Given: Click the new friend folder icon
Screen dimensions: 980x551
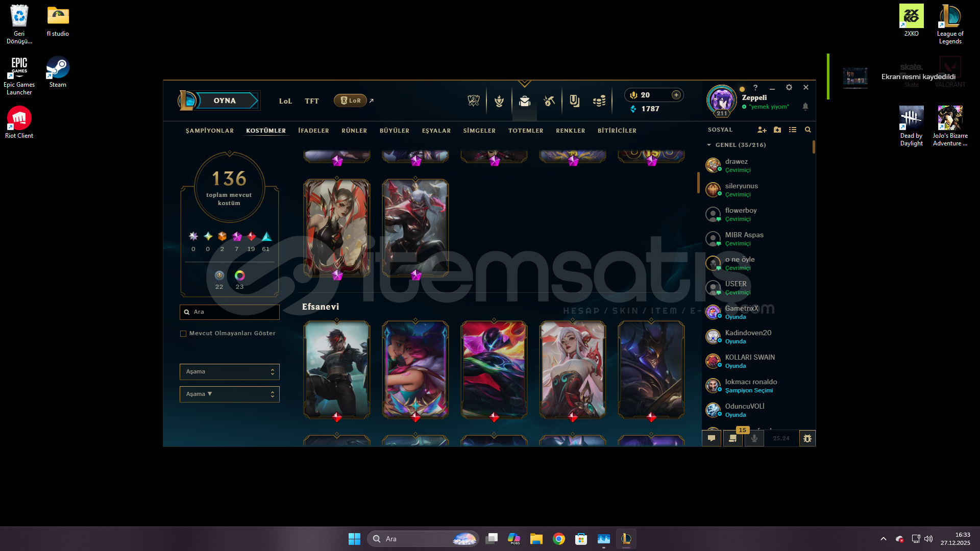Looking at the screenshot, I should (777, 130).
